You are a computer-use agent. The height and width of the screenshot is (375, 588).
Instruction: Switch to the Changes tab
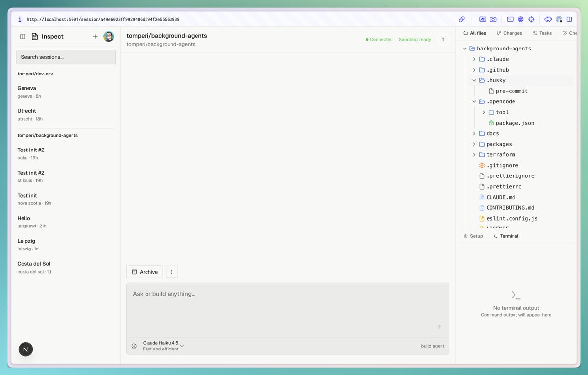(510, 33)
